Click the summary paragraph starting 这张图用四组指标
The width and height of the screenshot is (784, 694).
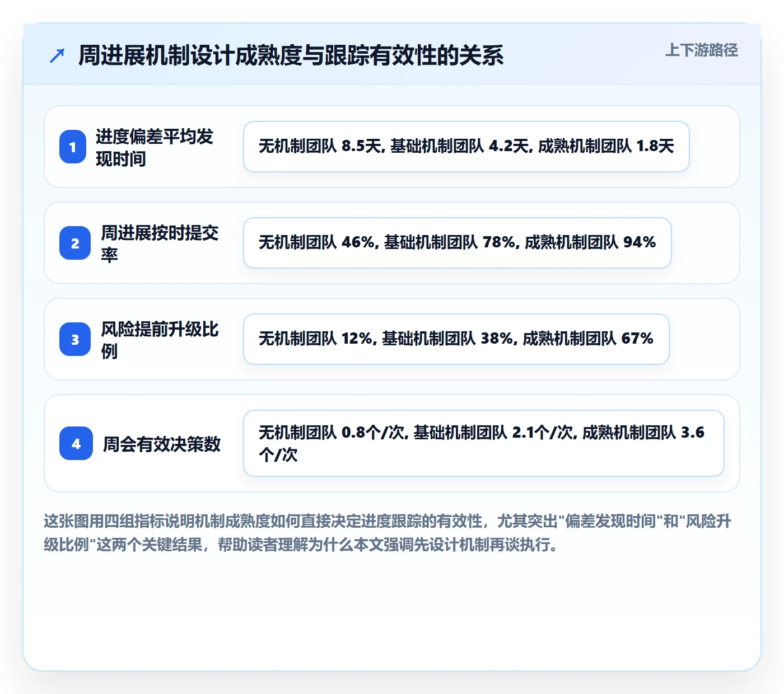pos(388,533)
